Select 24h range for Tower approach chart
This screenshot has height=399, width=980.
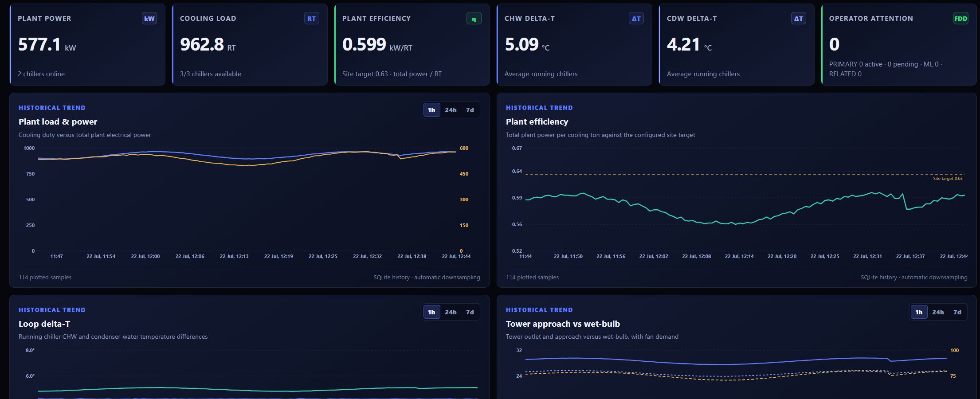pyautogui.click(x=938, y=312)
